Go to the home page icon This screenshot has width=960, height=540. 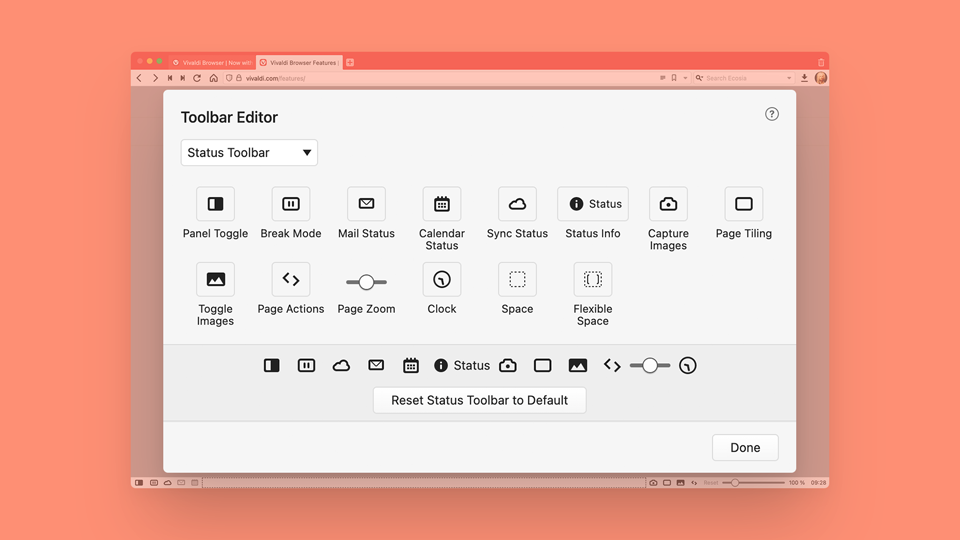coord(213,78)
